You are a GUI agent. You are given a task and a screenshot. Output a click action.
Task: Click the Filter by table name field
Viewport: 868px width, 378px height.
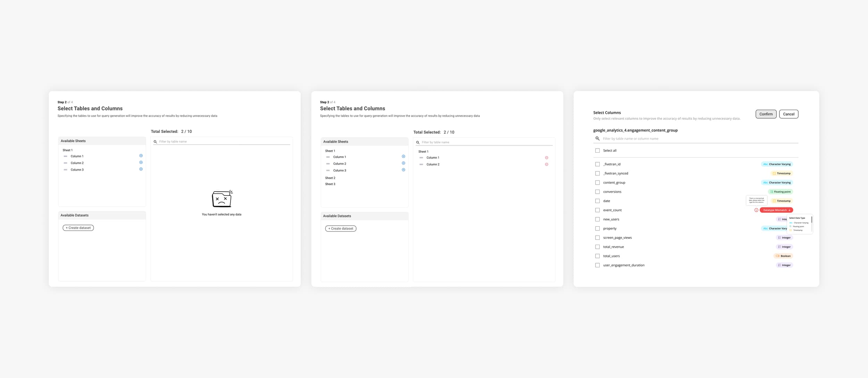[x=222, y=141]
